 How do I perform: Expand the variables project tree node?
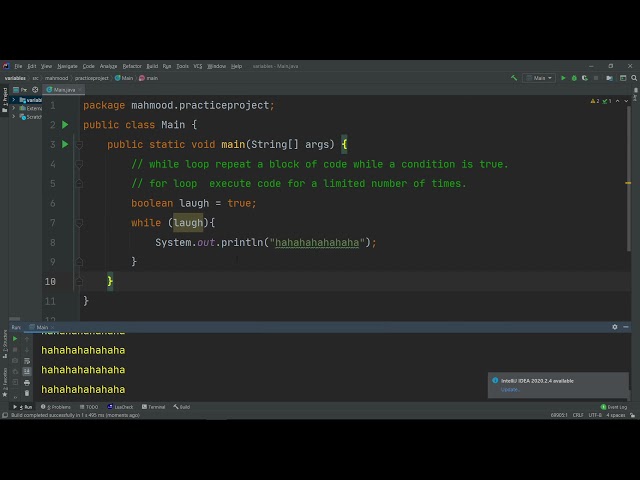click(x=14, y=100)
